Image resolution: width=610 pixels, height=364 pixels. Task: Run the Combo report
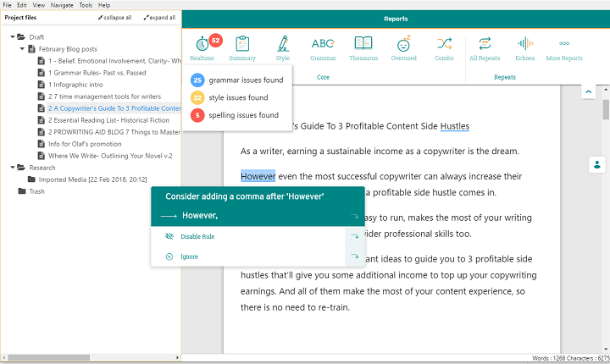point(444,48)
